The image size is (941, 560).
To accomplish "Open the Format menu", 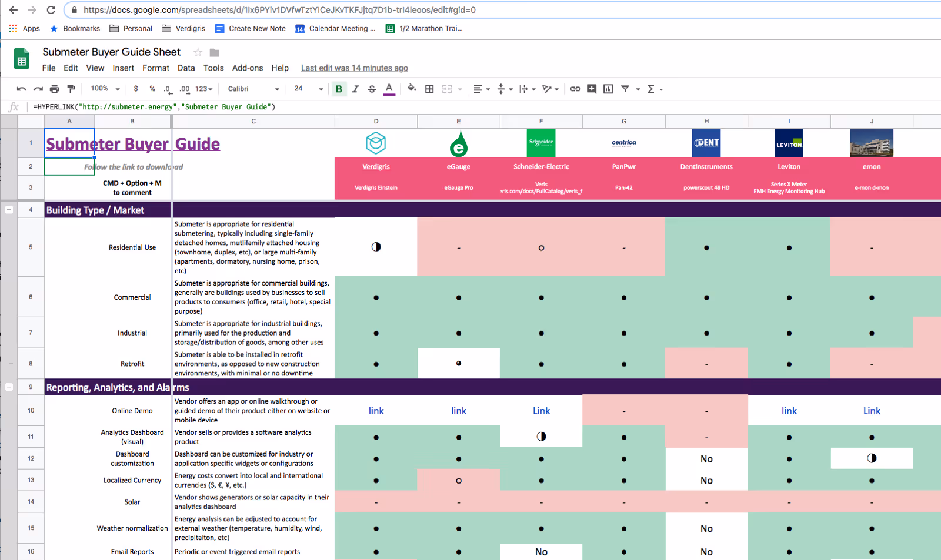I will click(156, 68).
